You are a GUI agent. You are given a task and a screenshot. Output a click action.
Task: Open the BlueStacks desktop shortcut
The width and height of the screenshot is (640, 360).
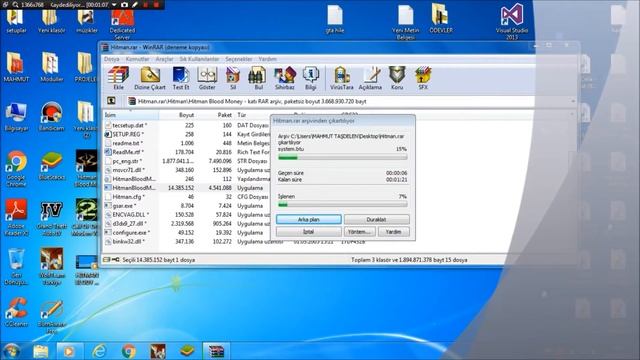pos(51,166)
